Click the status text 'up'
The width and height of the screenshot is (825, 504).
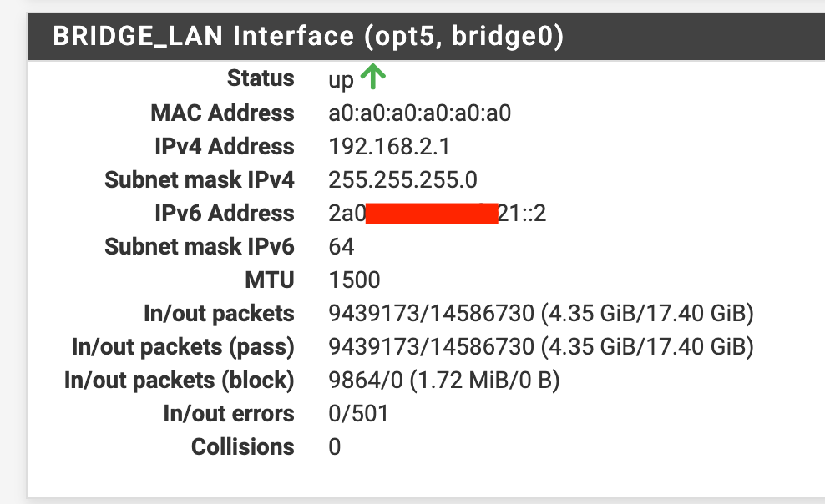pos(341,80)
